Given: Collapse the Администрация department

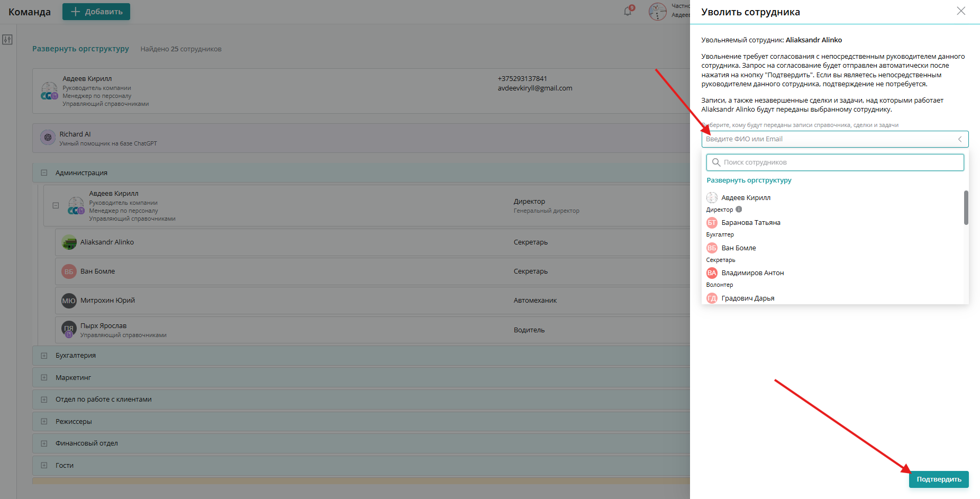Looking at the screenshot, I should point(44,173).
